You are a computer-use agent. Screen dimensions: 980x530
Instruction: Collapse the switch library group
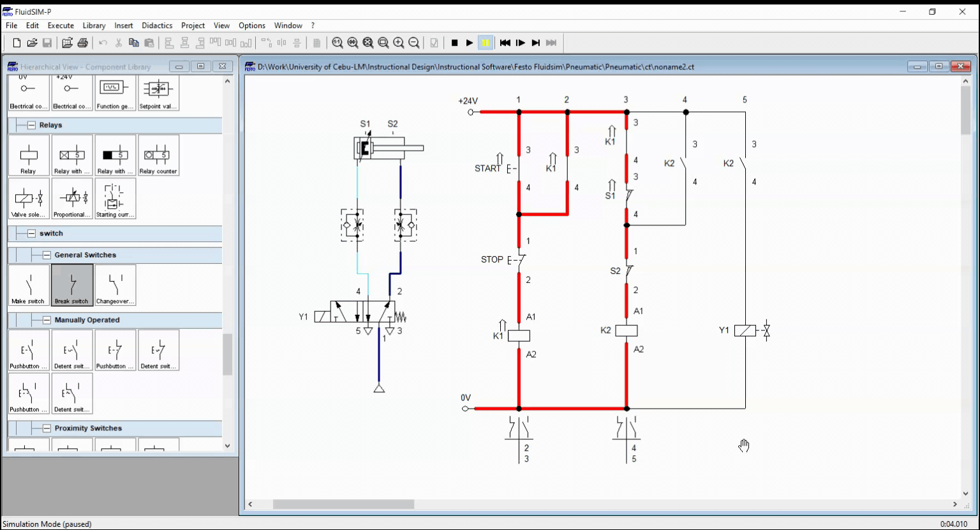point(31,233)
